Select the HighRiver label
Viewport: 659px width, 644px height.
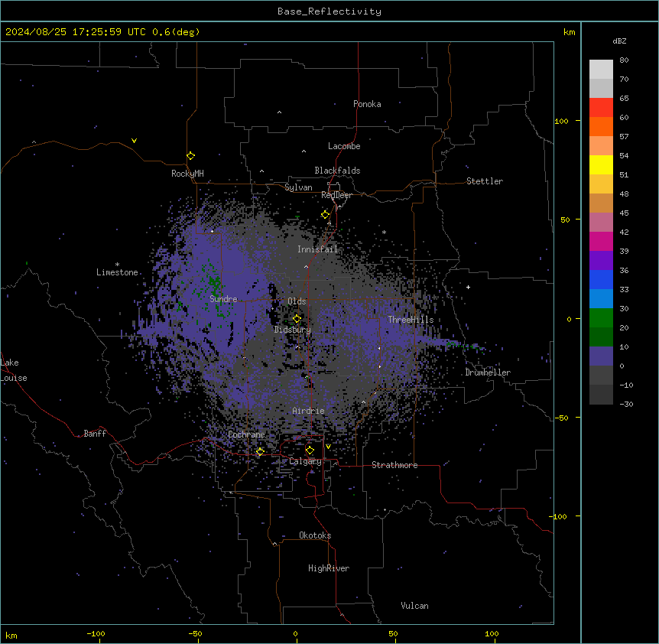click(x=329, y=568)
